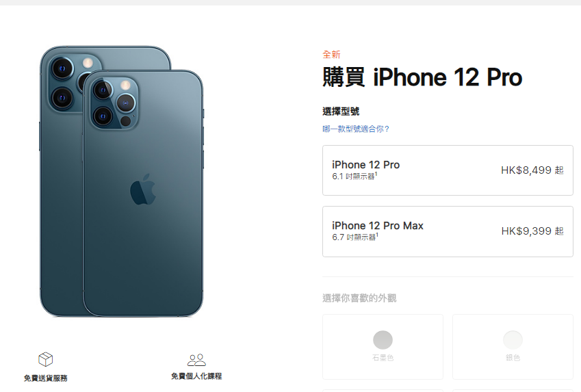Click the iPhone 12 Pro product image
The height and width of the screenshot is (392, 581).
(122, 181)
